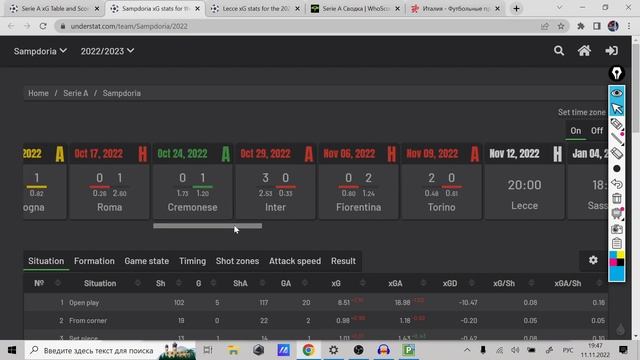Open the gear settings icon above the table

point(593,260)
